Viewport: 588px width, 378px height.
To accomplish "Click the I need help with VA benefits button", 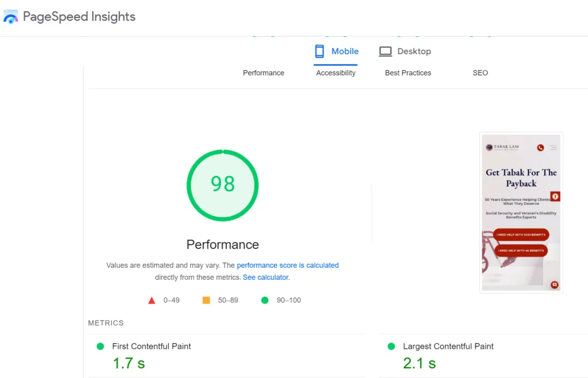I will [521, 250].
